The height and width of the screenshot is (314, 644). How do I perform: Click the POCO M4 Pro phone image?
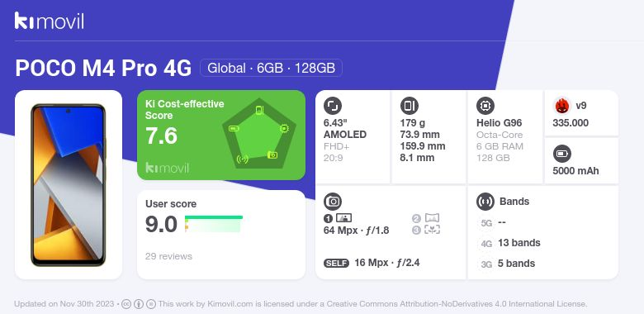[x=69, y=185]
